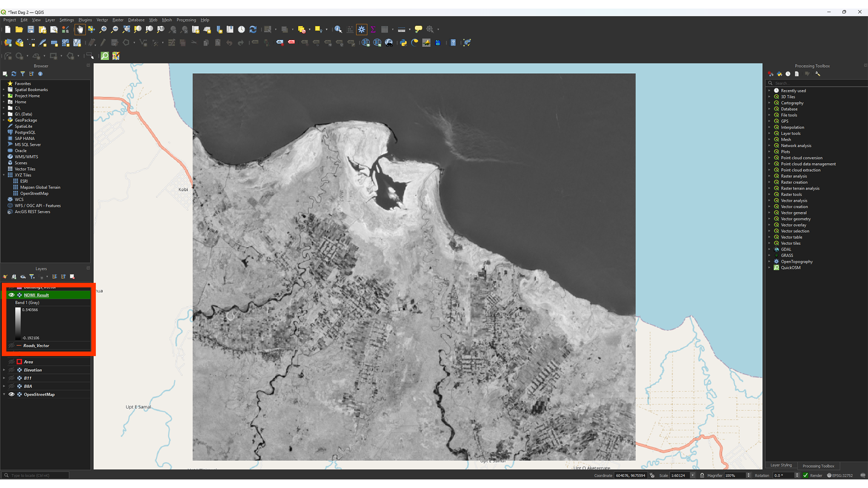Screen dimensions: 868x488
Task: Expand Raster analysis in Processing Toolbox
Action: pos(769,176)
